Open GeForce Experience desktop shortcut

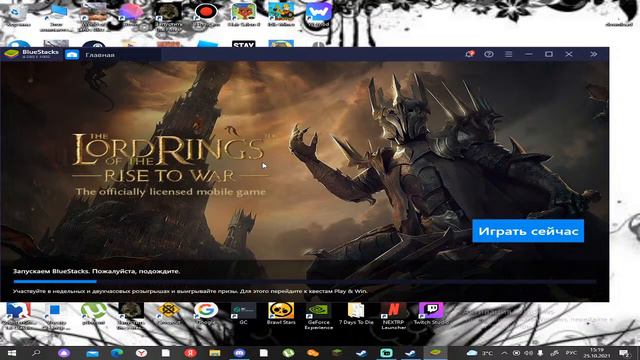click(318, 316)
